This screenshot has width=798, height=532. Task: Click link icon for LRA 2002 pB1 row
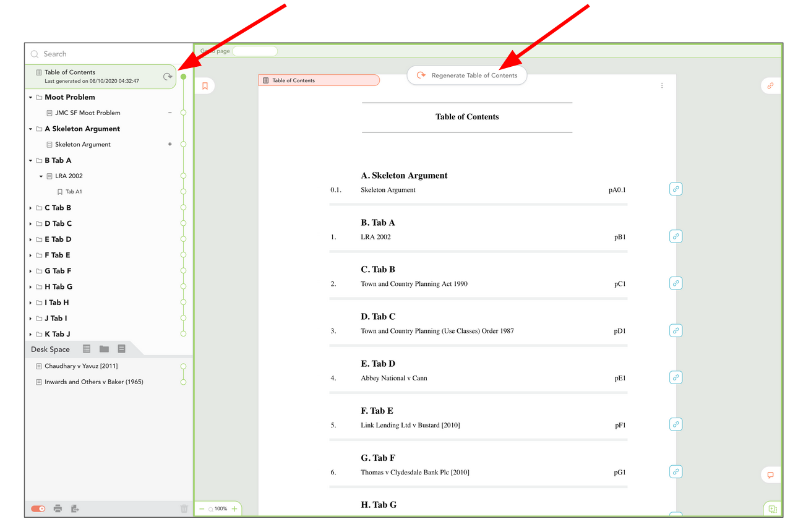tap(676, 236)
